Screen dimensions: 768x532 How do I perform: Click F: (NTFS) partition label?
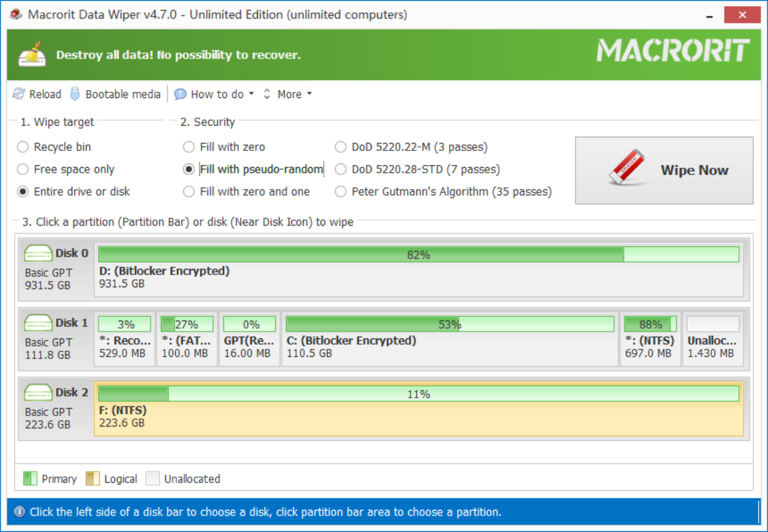[123, 410]
